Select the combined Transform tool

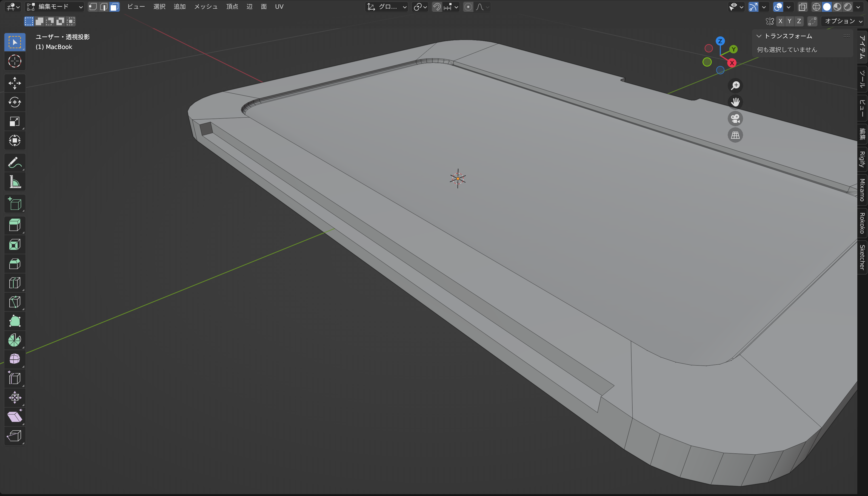(x=15, y=140)
